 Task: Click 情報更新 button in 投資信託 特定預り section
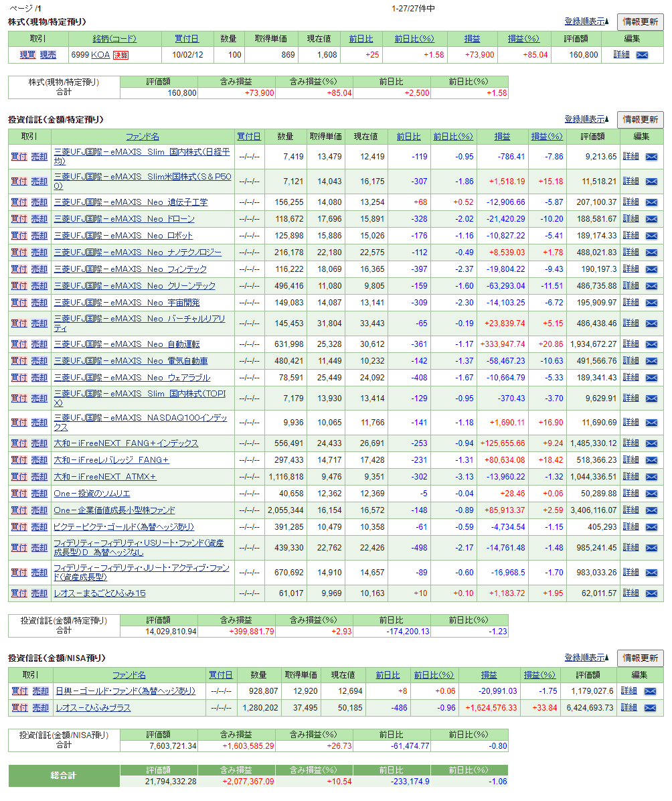click(641, 119)
